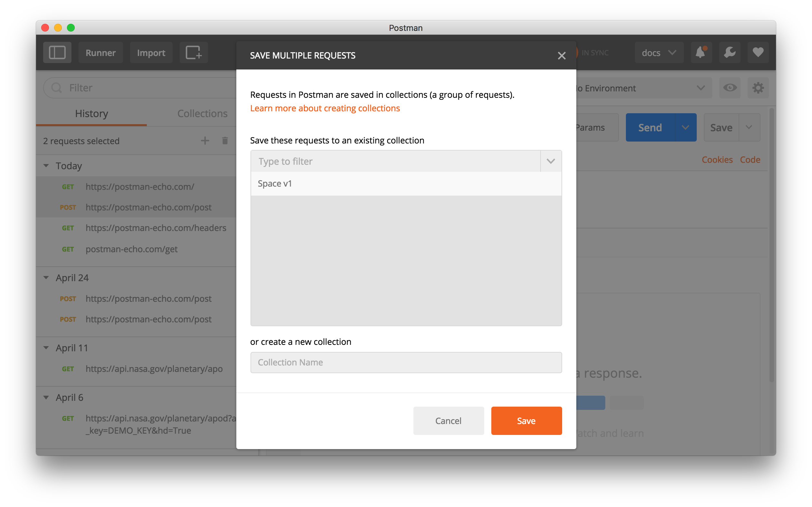Collapse the April 24 history group
The image size is (812, 507).
point(46,278)
